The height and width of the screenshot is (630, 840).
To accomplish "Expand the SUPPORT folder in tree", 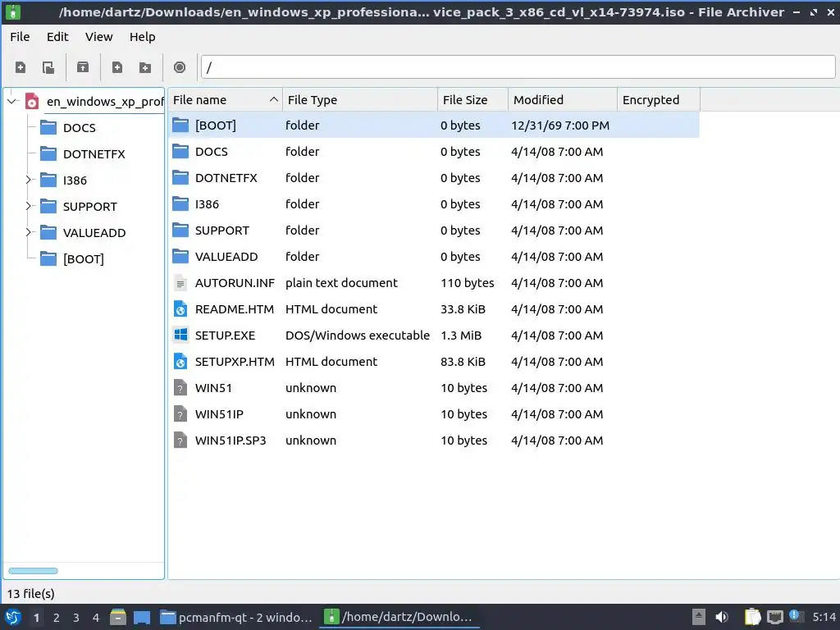I will click(x=29, y=206).
